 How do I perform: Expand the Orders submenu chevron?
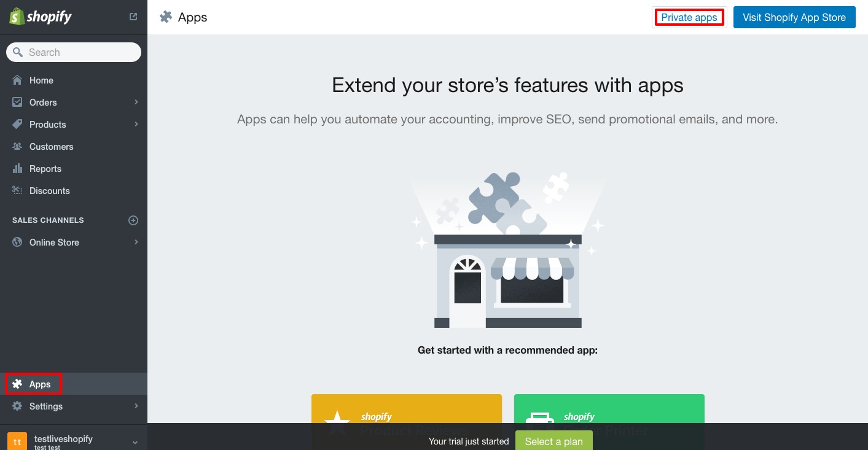136,103
